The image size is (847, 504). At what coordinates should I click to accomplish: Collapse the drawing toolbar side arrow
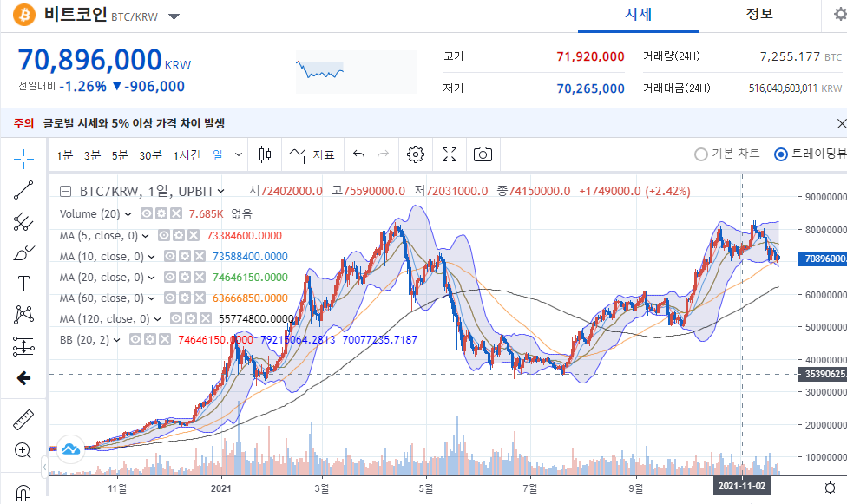(x=44, y=468)
